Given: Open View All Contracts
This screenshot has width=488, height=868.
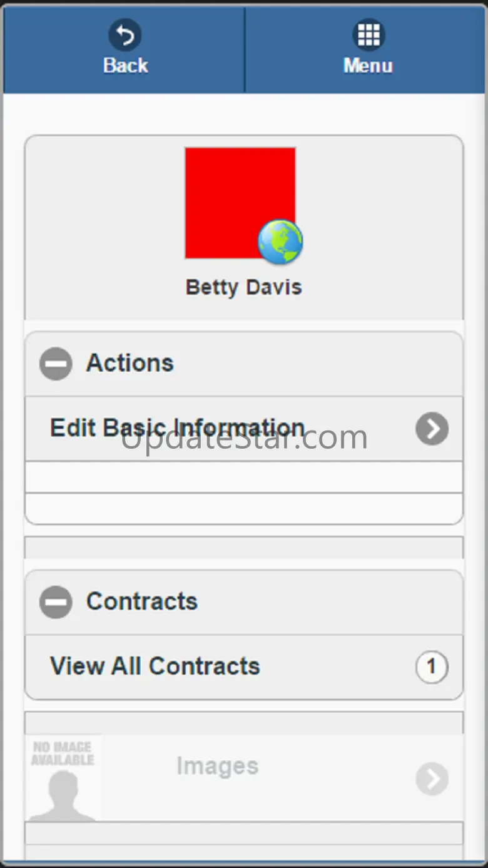Looking at the screenshot, I should click(x=155, y=666).
